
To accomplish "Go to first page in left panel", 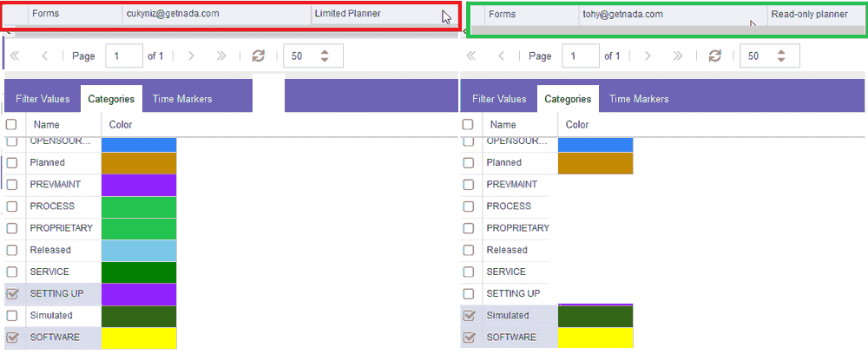I will click(16, 56).
